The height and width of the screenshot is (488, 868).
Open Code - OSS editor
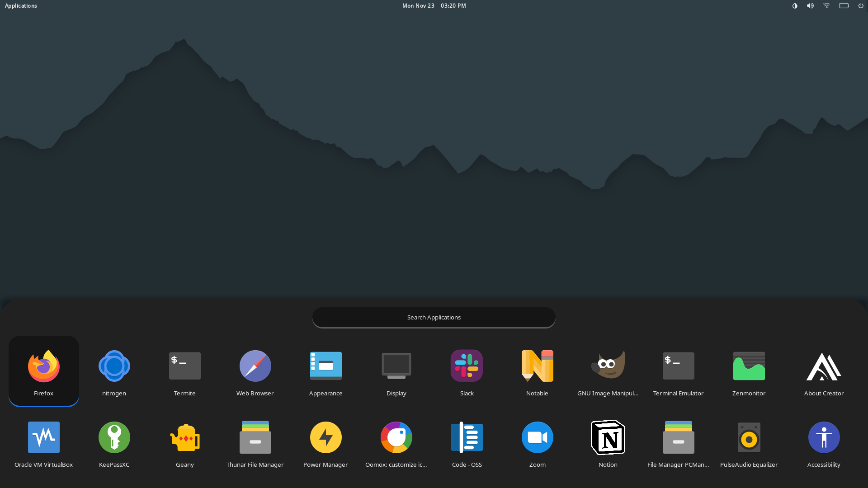pyautogui.click(x=467, y=437)
